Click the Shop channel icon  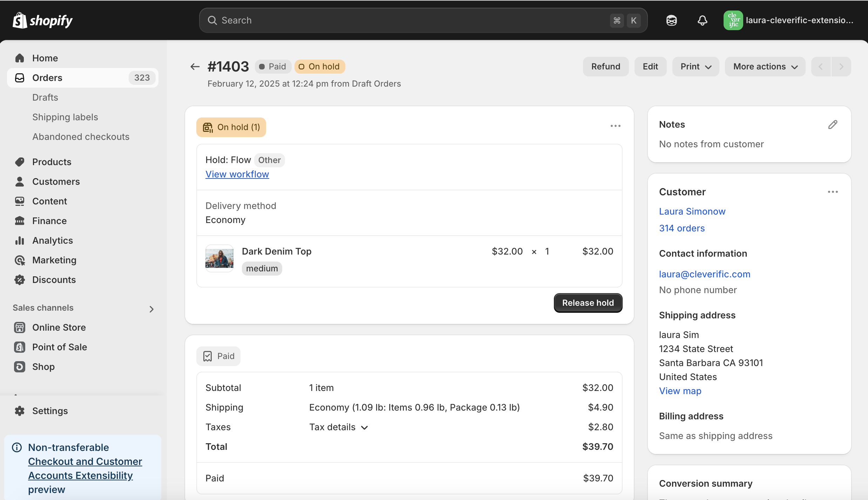[x=20, y=366]
